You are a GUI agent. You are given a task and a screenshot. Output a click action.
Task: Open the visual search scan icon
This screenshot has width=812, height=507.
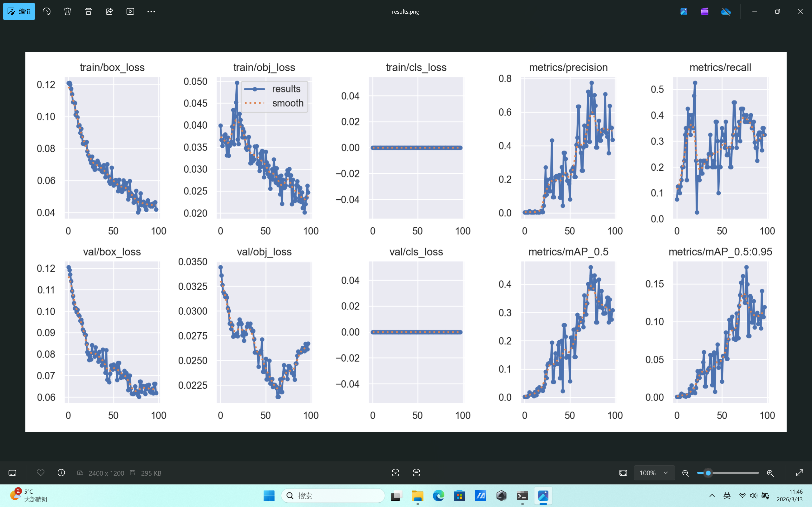coord(396,473)
